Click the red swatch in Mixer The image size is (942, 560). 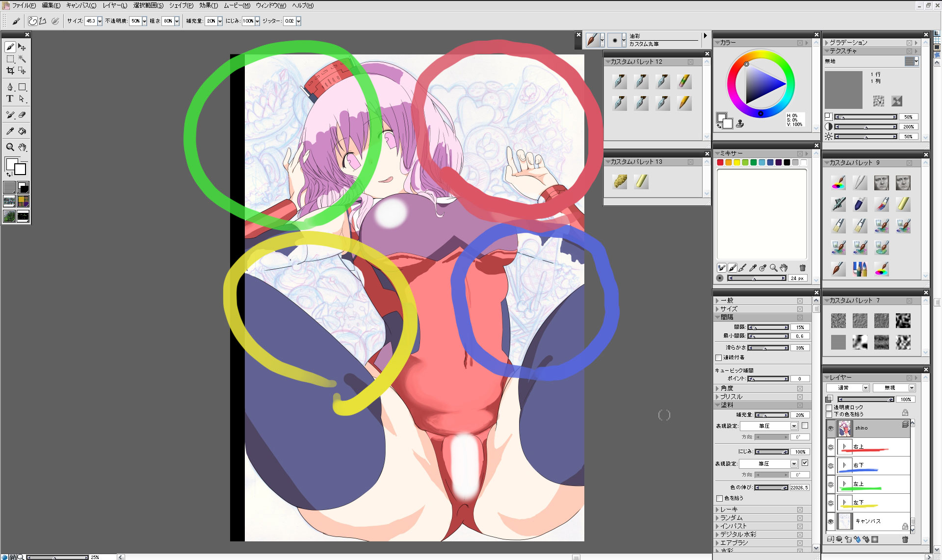coord(720,162)
